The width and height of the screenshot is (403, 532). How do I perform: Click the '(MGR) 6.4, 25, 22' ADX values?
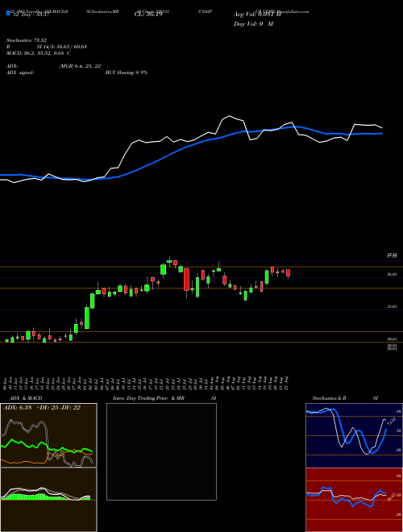pyautogui.click(x=80, y=66)
